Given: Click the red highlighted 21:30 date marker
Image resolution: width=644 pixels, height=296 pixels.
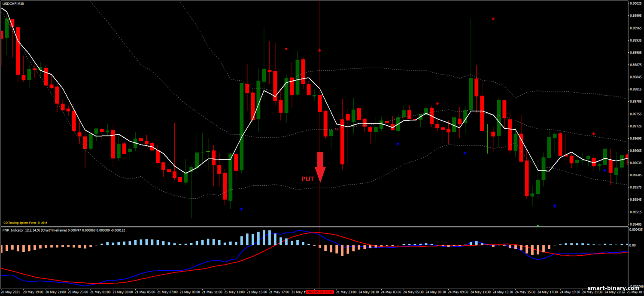Looking at the screenshot, I should [x=320, y=292].
